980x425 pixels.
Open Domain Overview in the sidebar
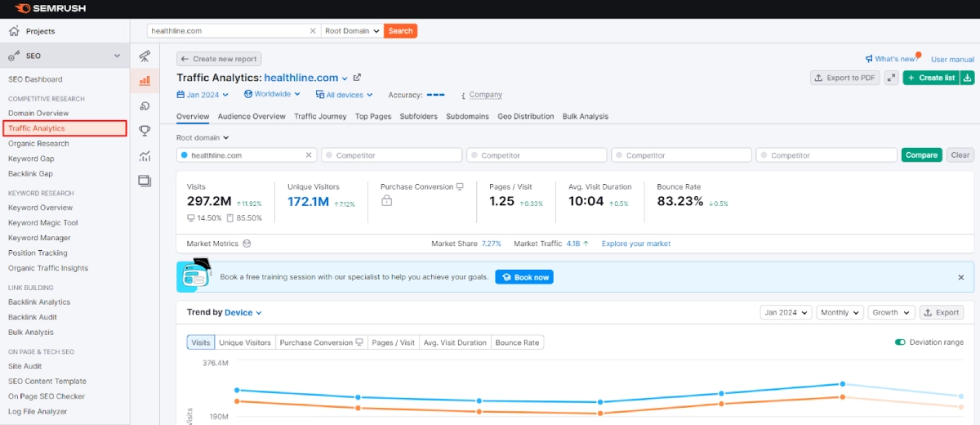38,113
